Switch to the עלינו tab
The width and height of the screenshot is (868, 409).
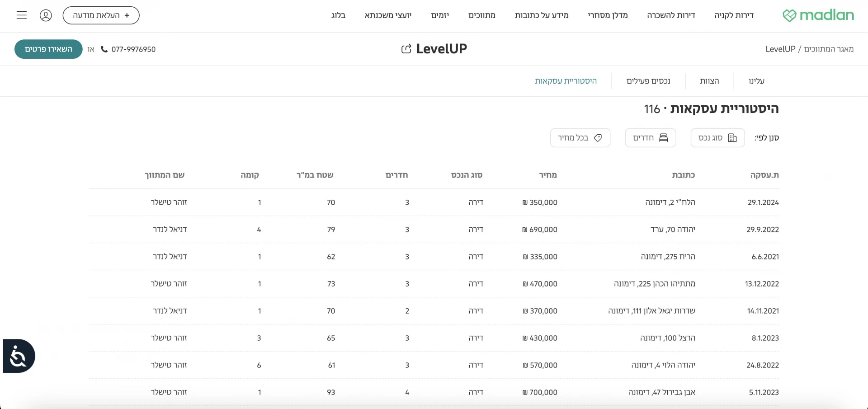[756, 81]
